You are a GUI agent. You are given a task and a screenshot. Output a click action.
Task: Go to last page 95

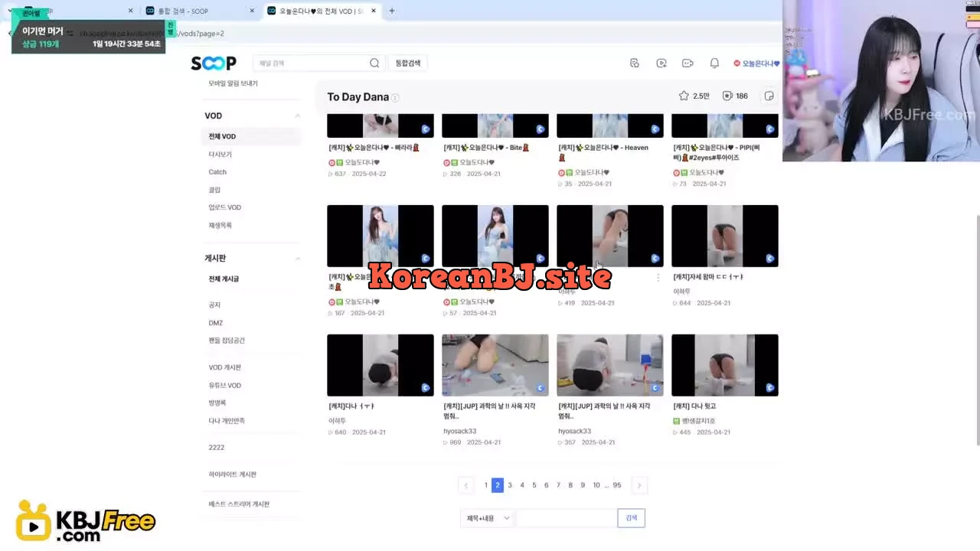tap(617, 485)
